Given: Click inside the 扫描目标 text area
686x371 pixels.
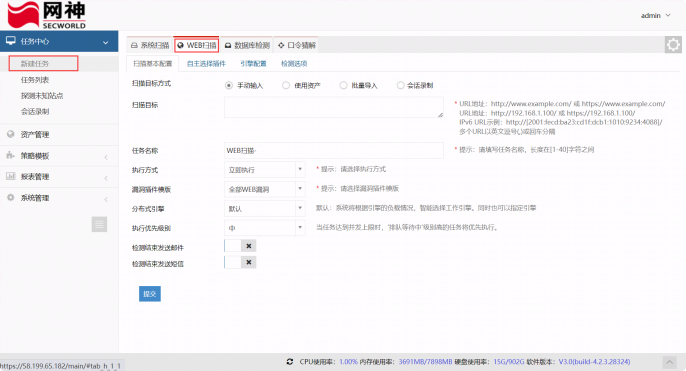Looking at the screenshot, I should [334, 107].
